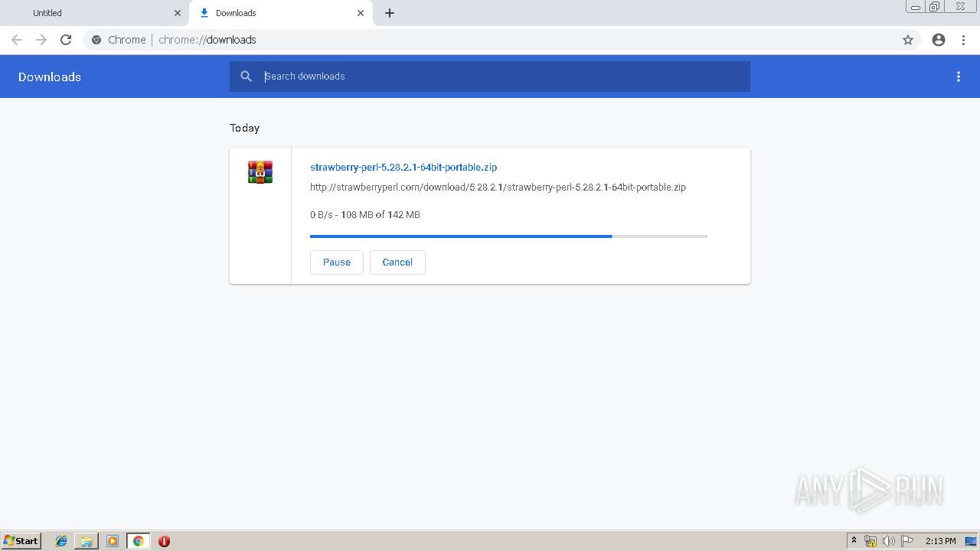Click the Today date heading

(x=245, y=128)
